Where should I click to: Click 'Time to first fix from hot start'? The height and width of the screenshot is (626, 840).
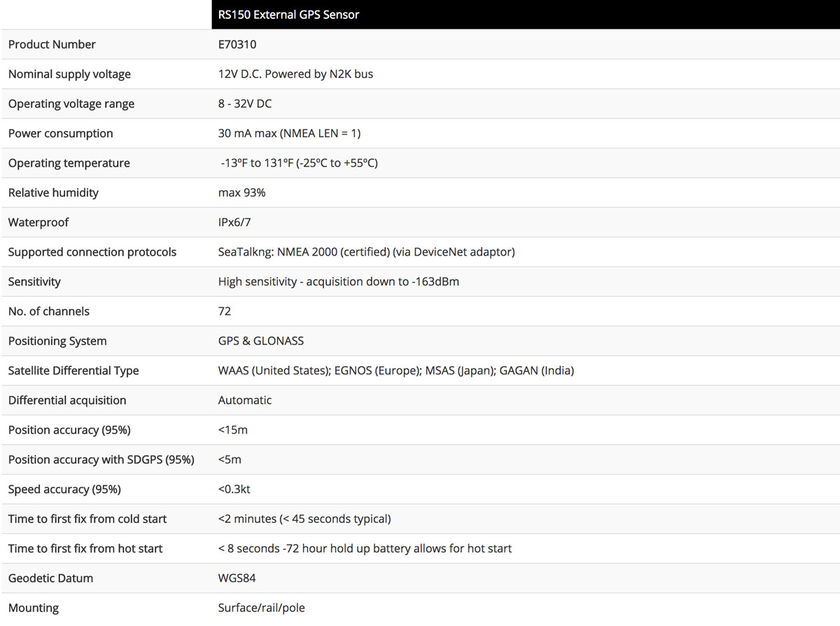pos(85,548)
